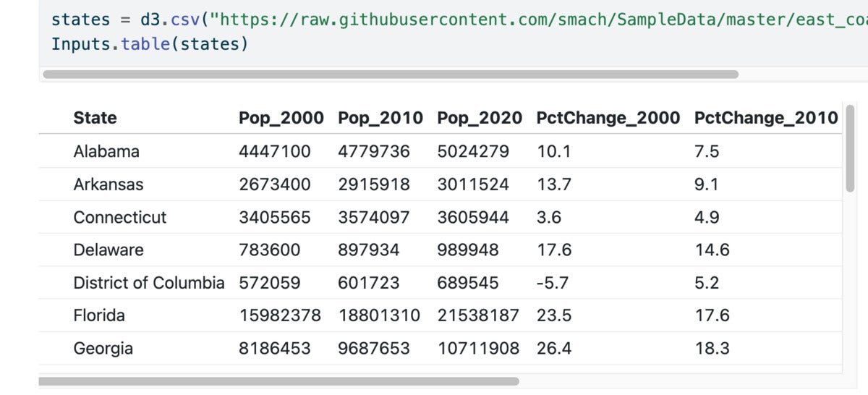Click Georgia Pop_2010 value 9687653

click(374, 348)
